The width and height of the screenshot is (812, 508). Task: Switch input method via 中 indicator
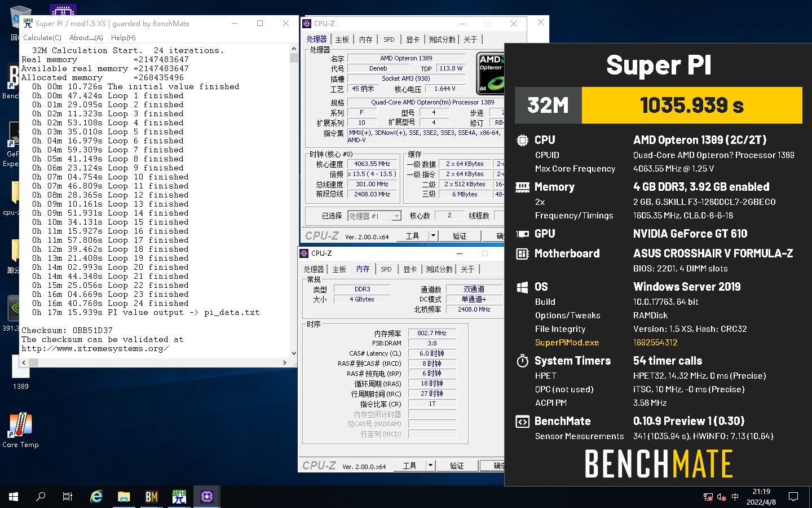click(735, 497)
